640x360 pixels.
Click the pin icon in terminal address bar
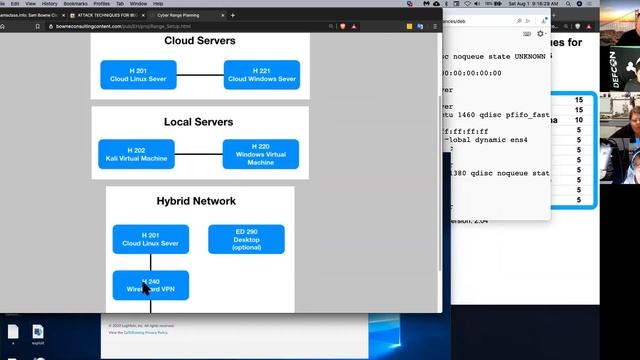[519, 21]
